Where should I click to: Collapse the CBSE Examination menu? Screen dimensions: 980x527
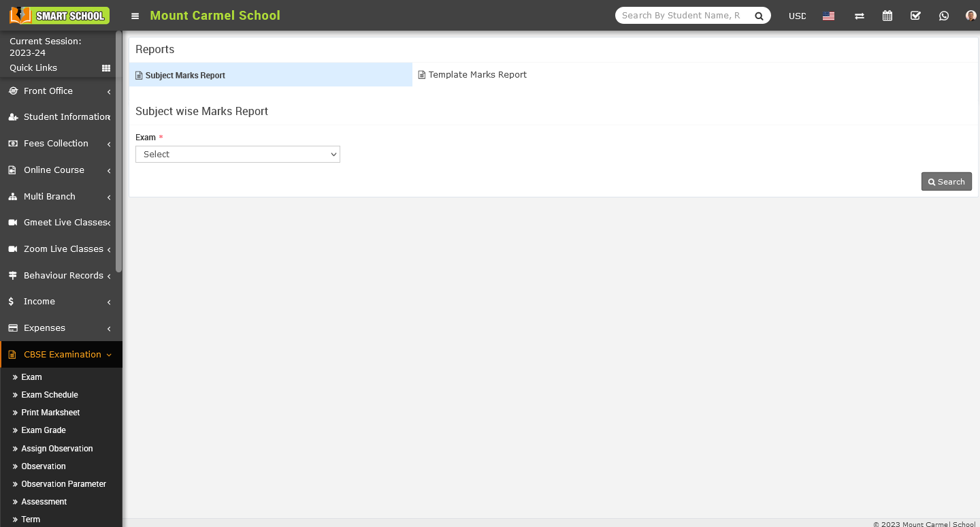(61, 355)
